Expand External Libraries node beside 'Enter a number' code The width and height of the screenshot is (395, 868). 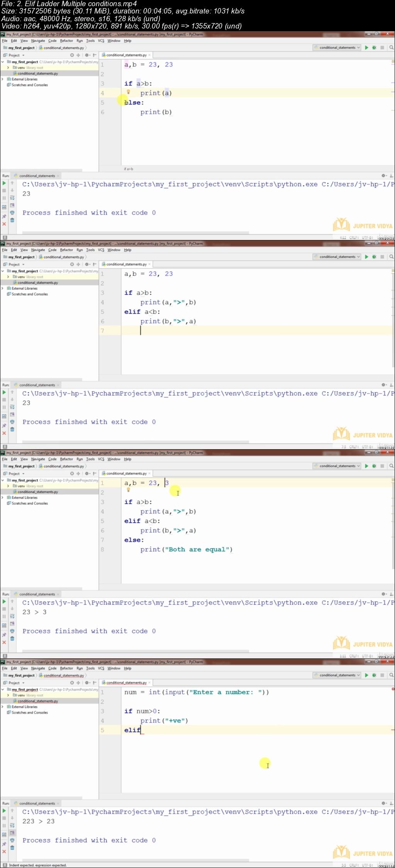click(3, 707)
